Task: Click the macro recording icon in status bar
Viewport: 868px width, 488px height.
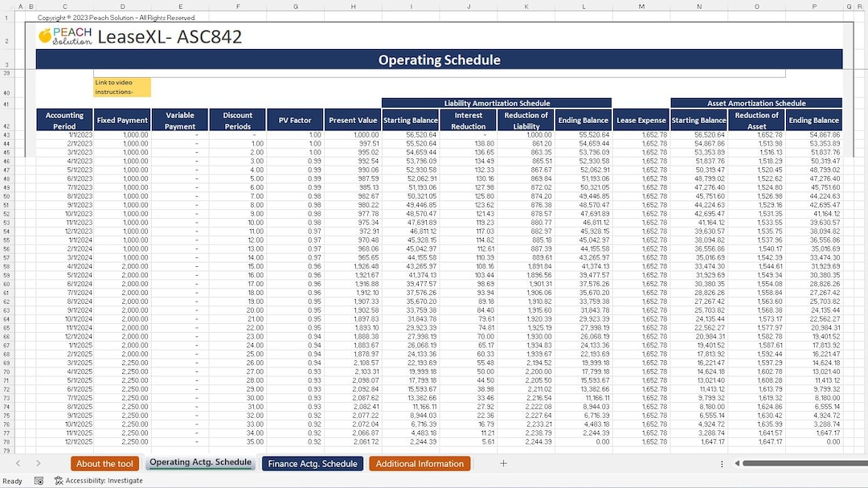Action: 39,481
